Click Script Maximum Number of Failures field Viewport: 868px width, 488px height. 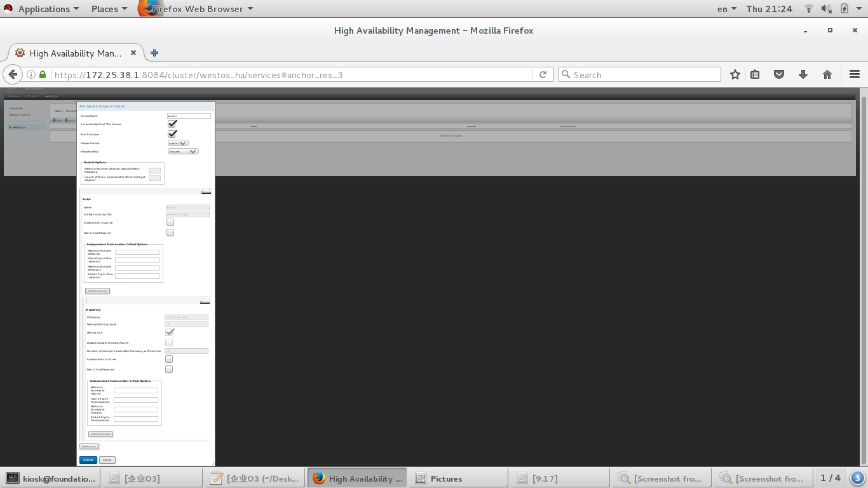point(137,252)
